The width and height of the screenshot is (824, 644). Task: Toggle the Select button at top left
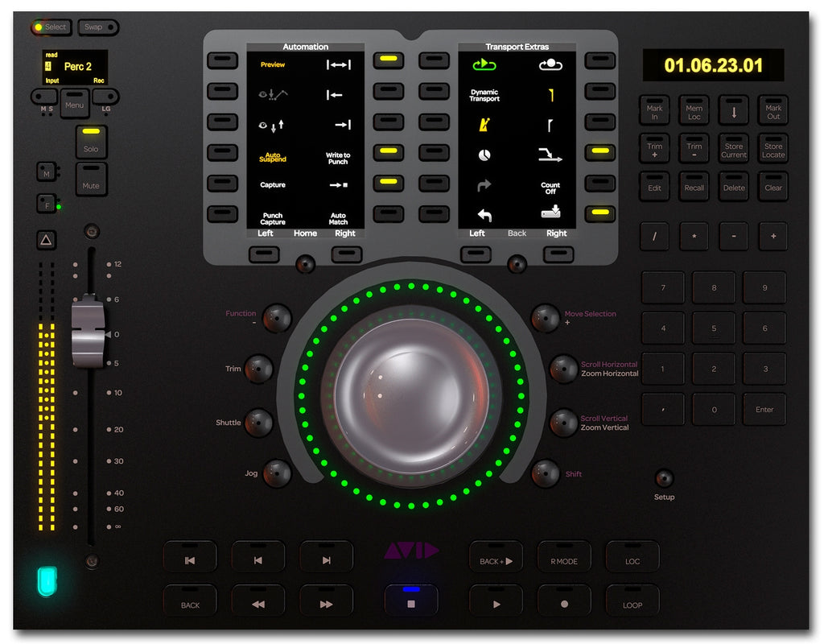pos(51,27)
